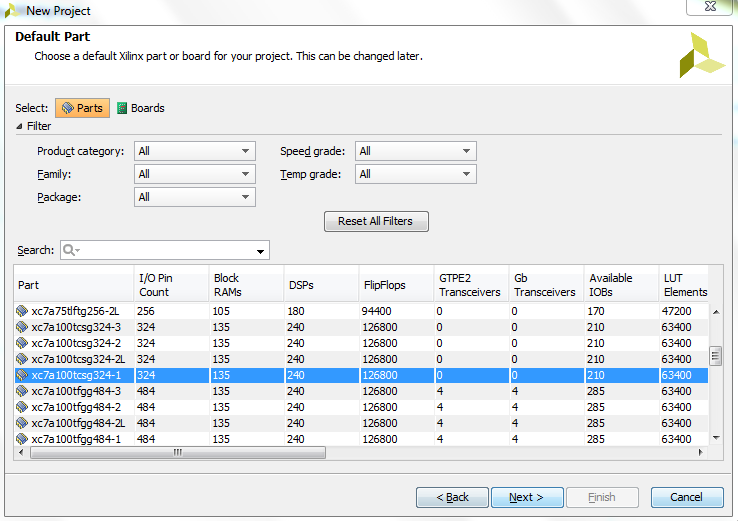This screenshot has height=521, width=738.
Task: Click the chip icon for xc7a75tlftg256-2L
Action: [x=22, y=311]
